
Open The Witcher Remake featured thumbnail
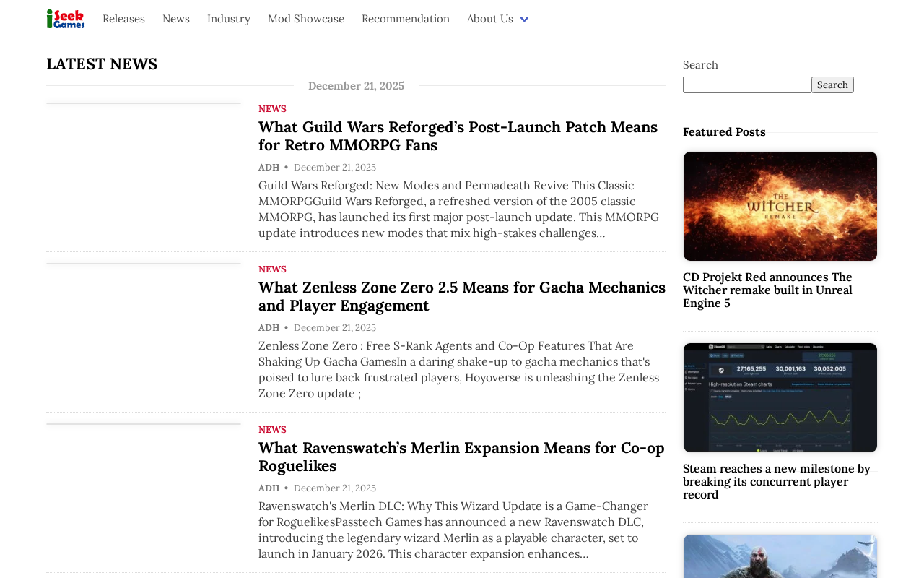pyautogui.click(x=780, y=206)
